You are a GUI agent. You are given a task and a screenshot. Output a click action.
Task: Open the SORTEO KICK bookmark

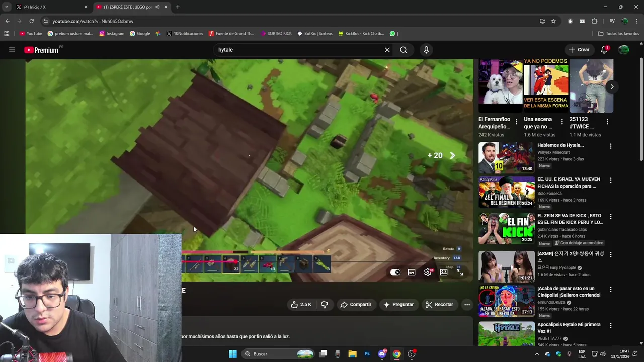(276, 34)
